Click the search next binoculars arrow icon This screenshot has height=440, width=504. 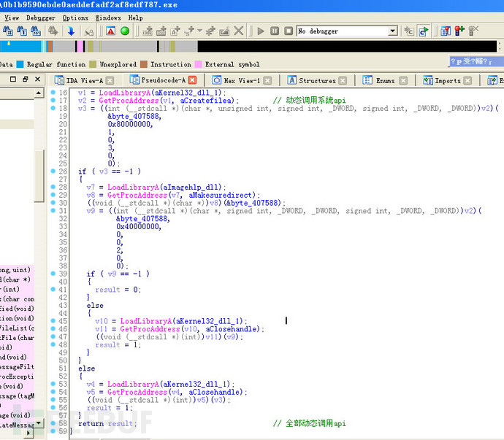(53, 31)
